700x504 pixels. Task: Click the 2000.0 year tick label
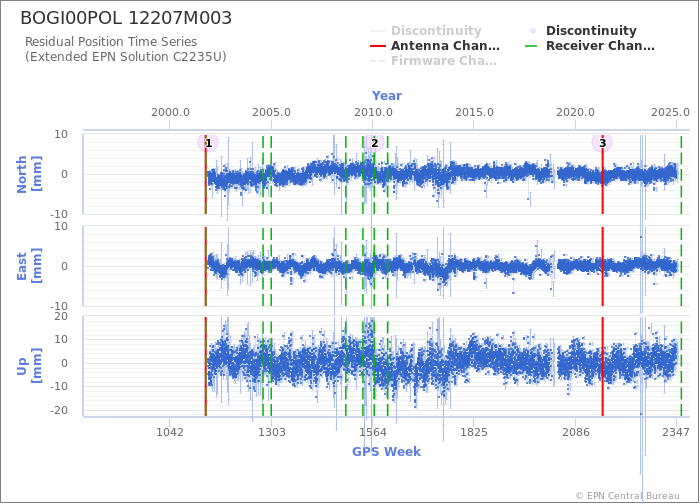coord(171,112)
